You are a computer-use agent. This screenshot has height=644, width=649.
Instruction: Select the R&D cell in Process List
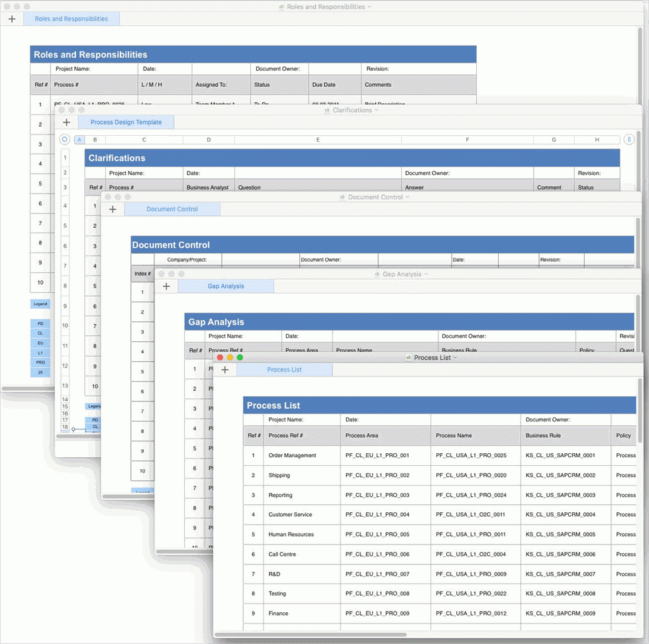pos(302,574)
